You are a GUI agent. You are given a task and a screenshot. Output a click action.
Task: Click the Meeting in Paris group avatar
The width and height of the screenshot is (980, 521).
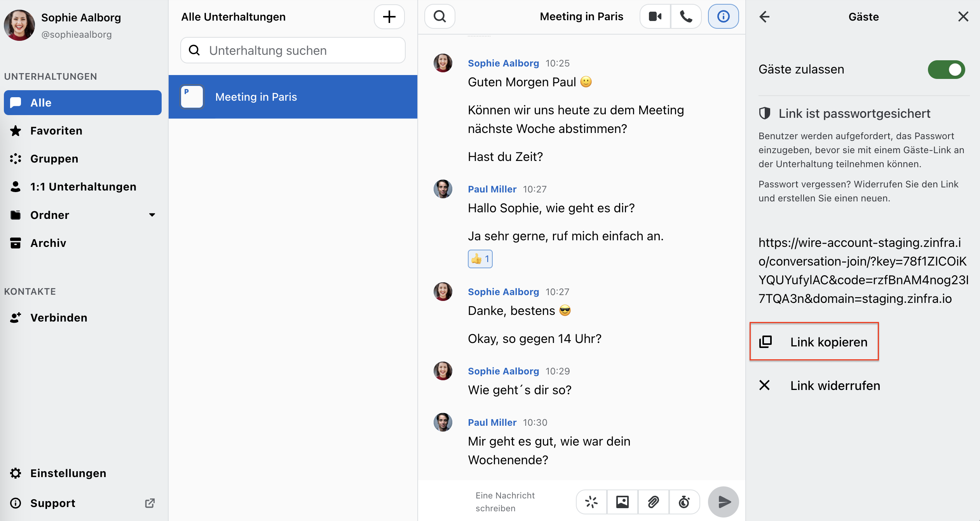[192, 97]
